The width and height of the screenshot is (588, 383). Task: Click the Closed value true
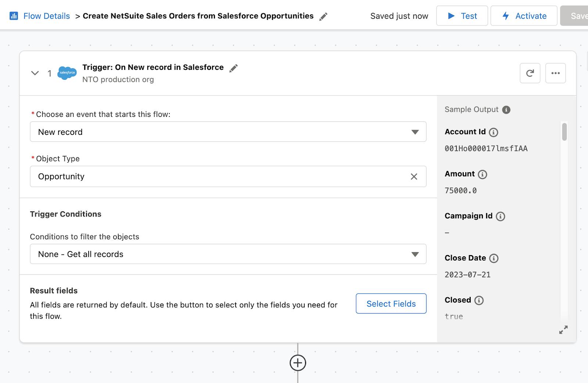click(x=454, y=316)
